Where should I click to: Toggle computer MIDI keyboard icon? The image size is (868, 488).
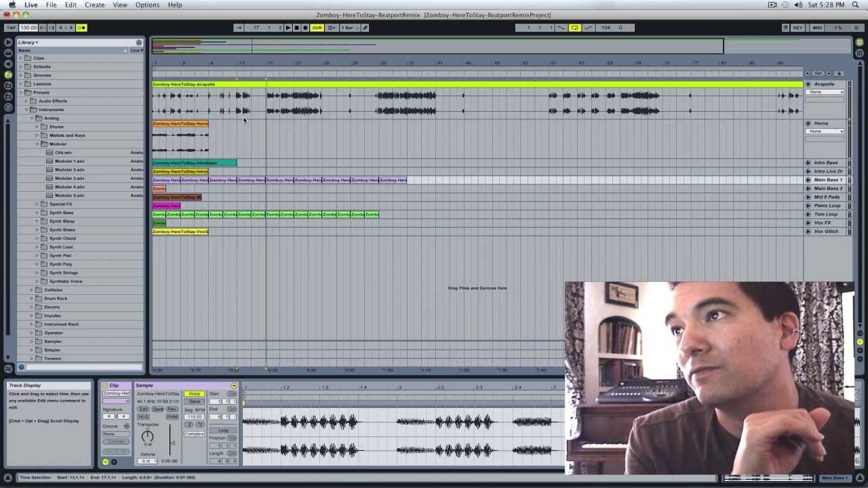click(x=785, y=28)
